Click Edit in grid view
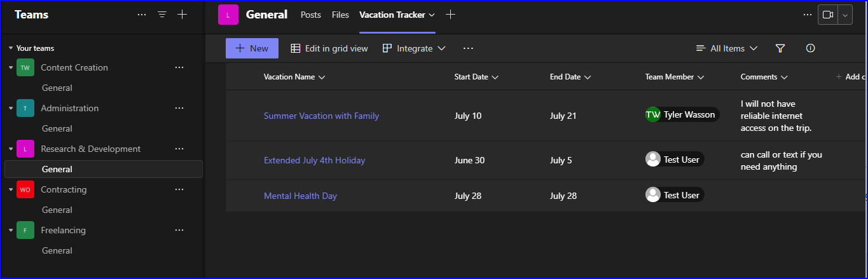868x279 pixels. 329,48
